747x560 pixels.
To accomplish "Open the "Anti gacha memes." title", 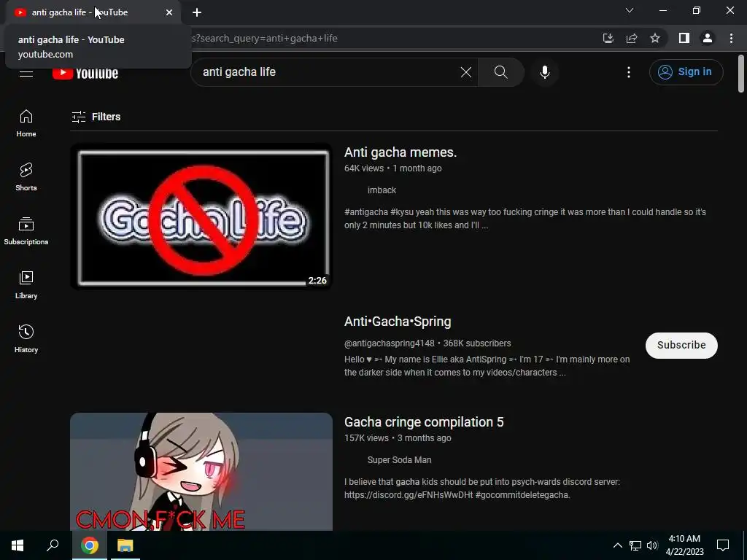I will point(400,152).
